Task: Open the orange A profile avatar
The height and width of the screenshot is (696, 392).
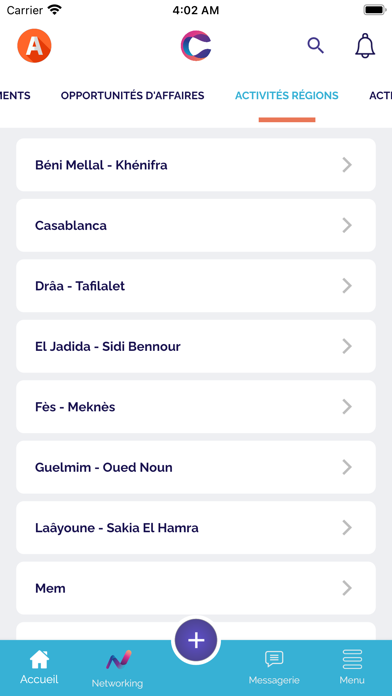Action: pos(34,46)
